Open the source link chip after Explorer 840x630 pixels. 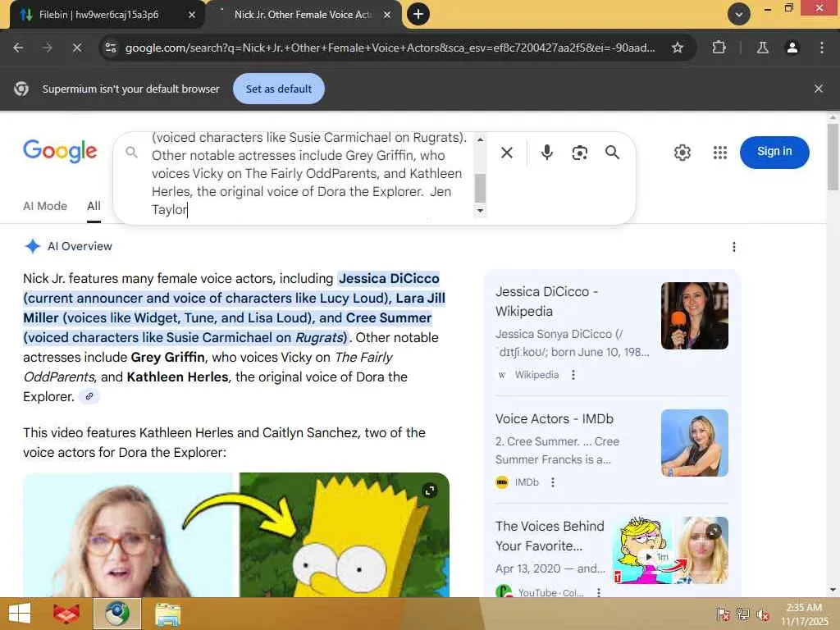[x=89, y=396]
